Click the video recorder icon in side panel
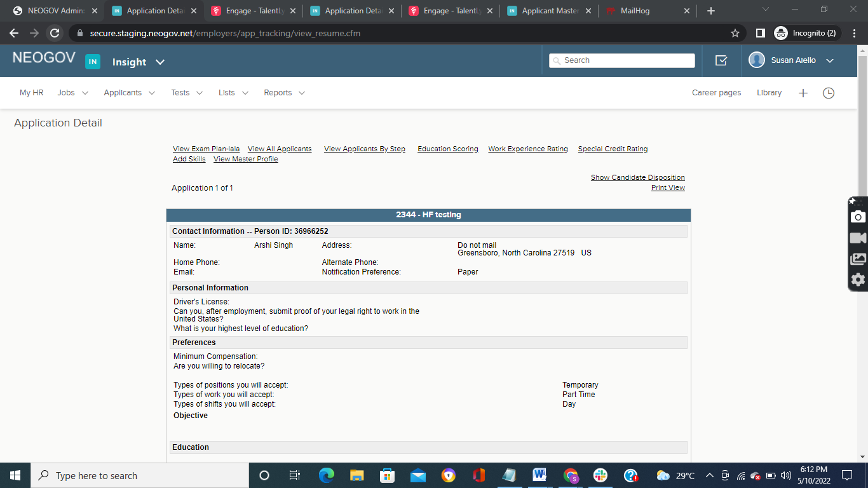The width and height of the screenshot is (868, 488). (x=858, y=238)
